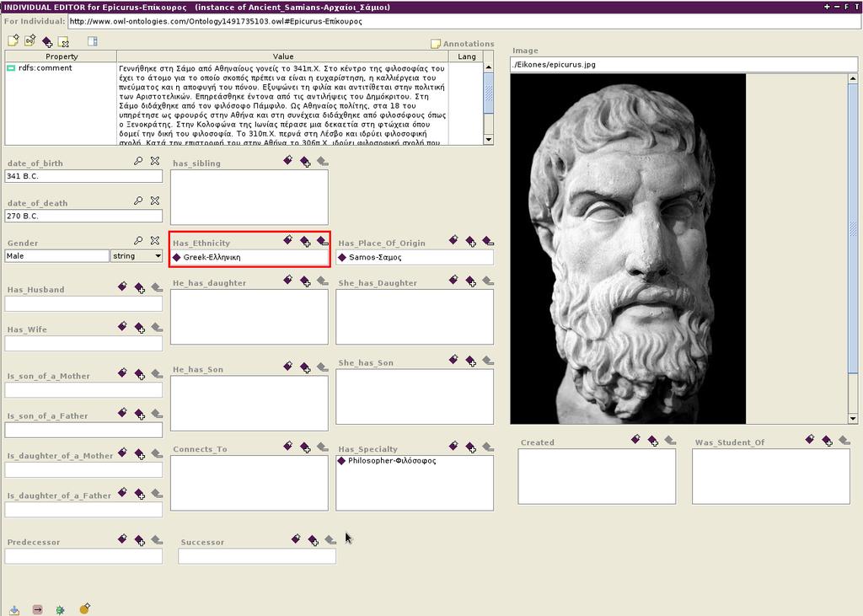
Task: Delete the Gender value with the X icon
Action: pos(155,240)
